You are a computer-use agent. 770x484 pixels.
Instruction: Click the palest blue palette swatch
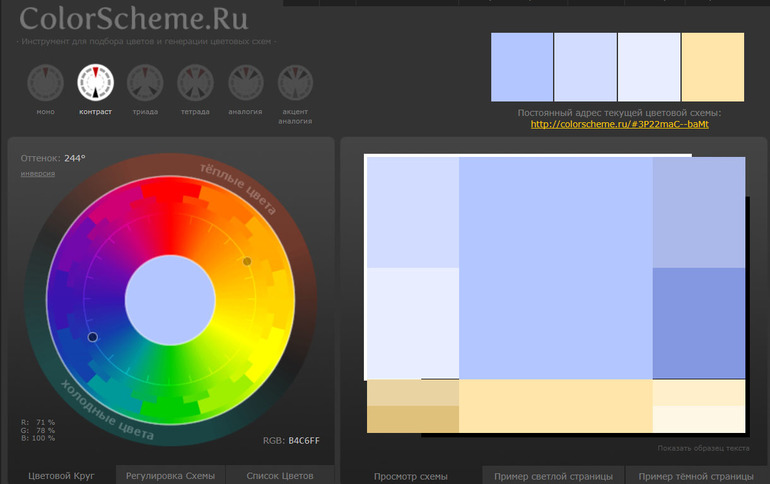(x=649, y=67)
